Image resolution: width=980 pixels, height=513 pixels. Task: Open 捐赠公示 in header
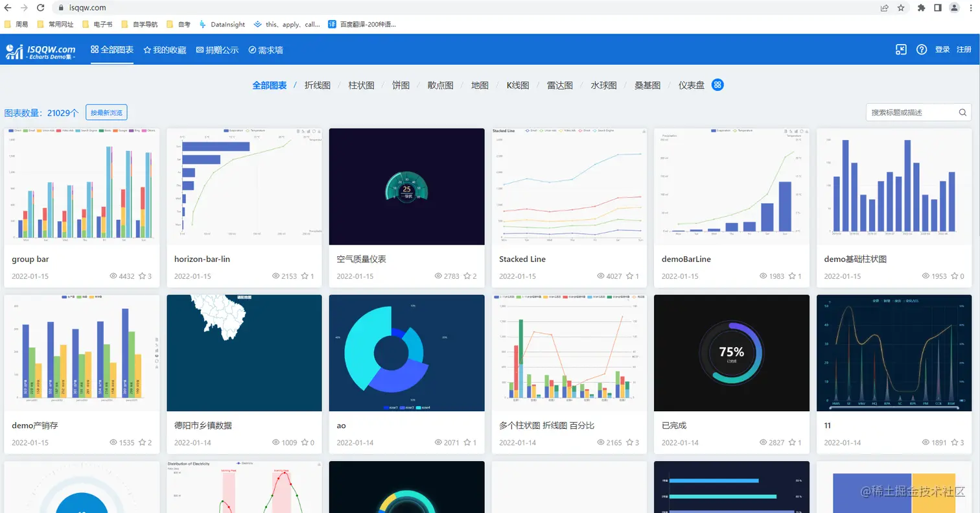point(217,50)
